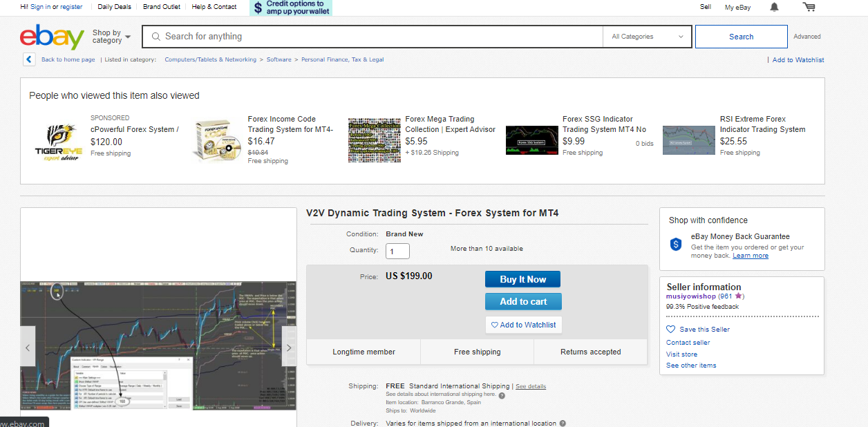The width and height of the screenshot is (868, 427).
Task: Click seller feedback score 961
Action: coord(727,296)
